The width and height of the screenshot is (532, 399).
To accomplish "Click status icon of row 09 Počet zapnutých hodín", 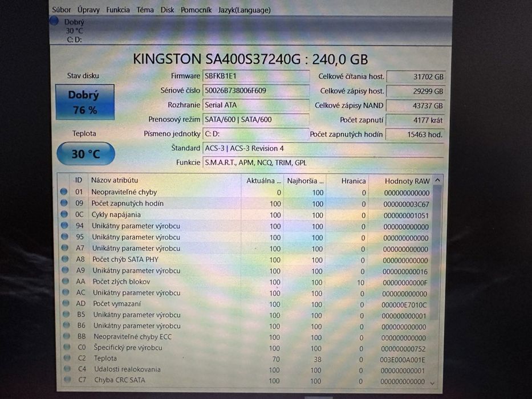I will (x=64, y=203).
